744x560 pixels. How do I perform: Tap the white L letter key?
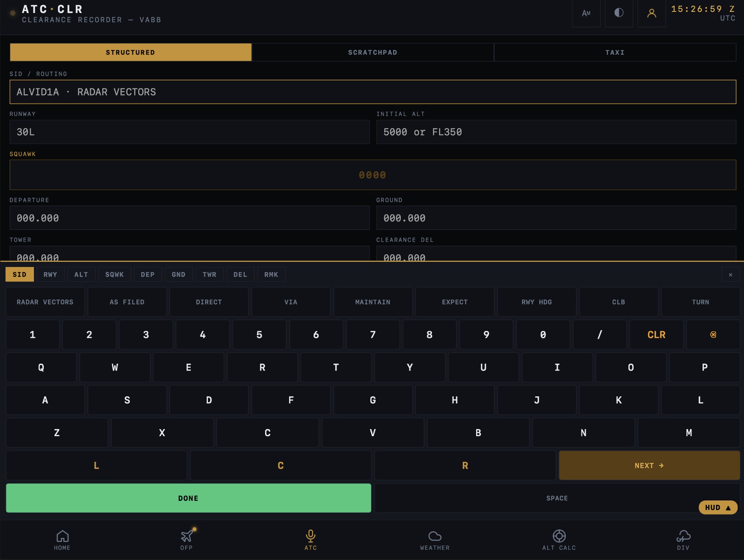(x=701, y=400)
